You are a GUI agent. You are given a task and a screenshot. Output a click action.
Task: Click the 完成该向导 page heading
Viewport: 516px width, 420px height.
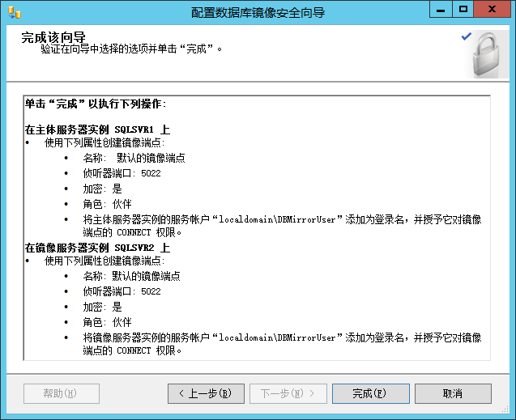point(53,37)
